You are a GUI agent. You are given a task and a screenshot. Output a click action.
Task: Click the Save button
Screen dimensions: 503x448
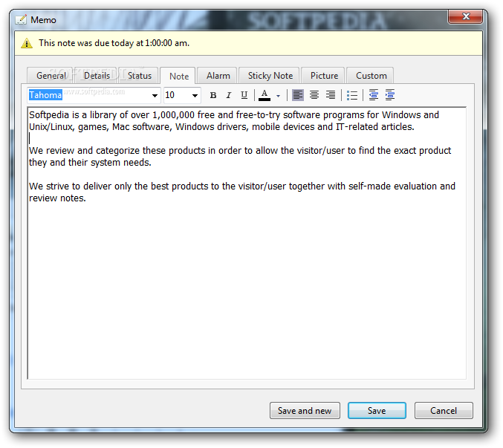pos(377,410)
